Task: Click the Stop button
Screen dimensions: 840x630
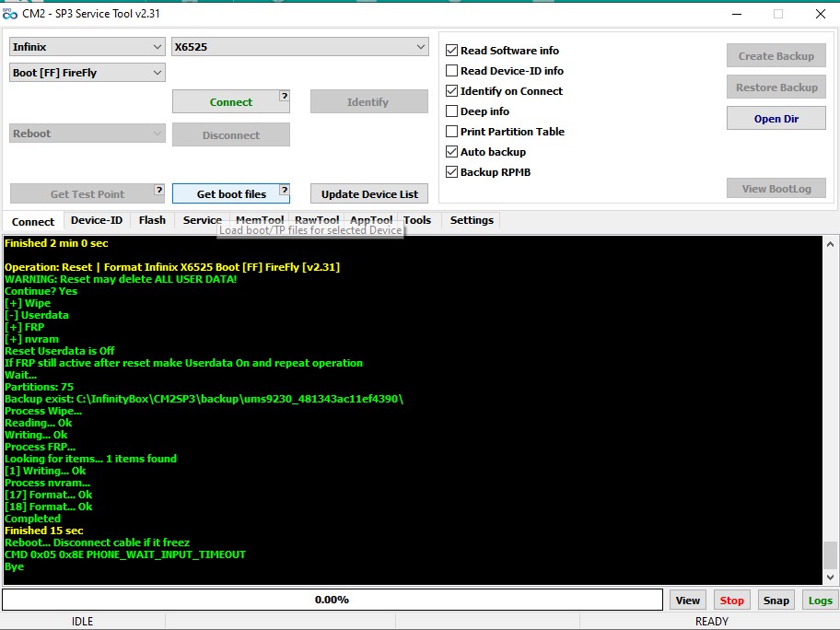Action: (732, 600)
